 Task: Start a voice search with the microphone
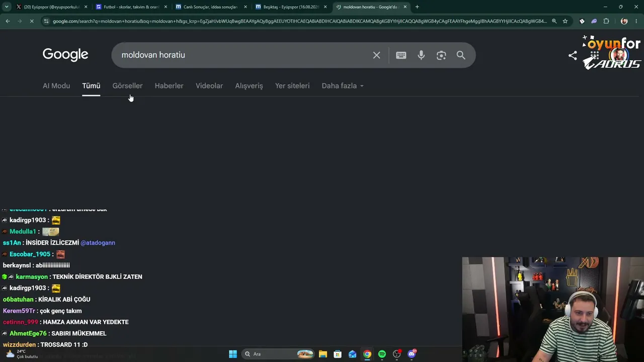(x=421, y=55)
